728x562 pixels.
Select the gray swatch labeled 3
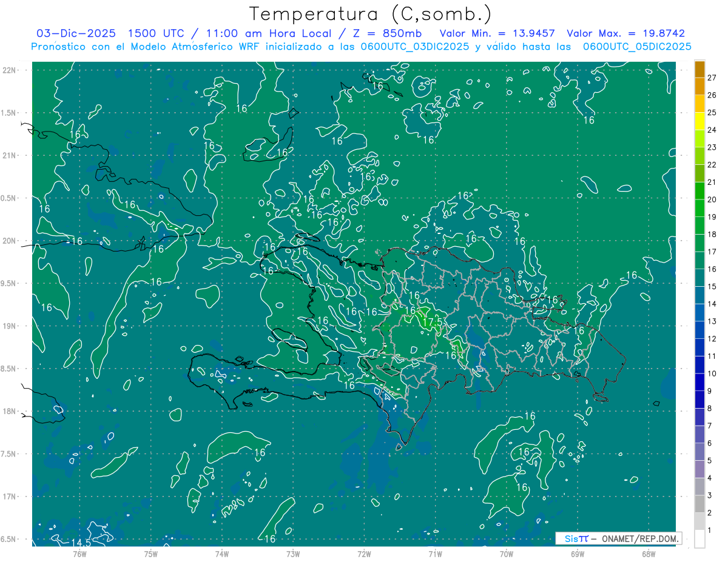click(699, 487)
